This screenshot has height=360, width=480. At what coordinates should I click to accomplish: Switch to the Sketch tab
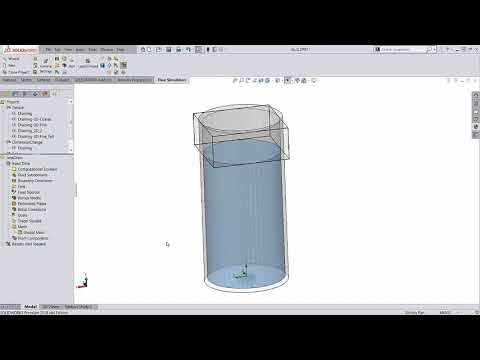tap(26, 80)
